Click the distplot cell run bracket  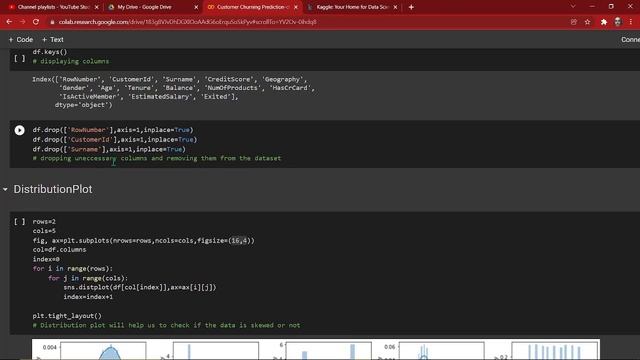point(19,222)
